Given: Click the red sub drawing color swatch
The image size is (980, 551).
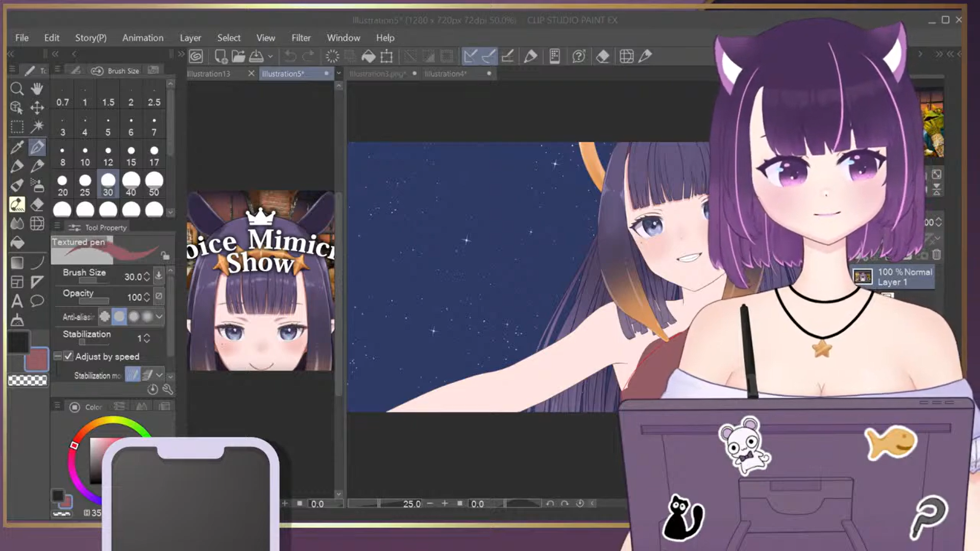Looking at the screenshot, I should pos(37,359).
